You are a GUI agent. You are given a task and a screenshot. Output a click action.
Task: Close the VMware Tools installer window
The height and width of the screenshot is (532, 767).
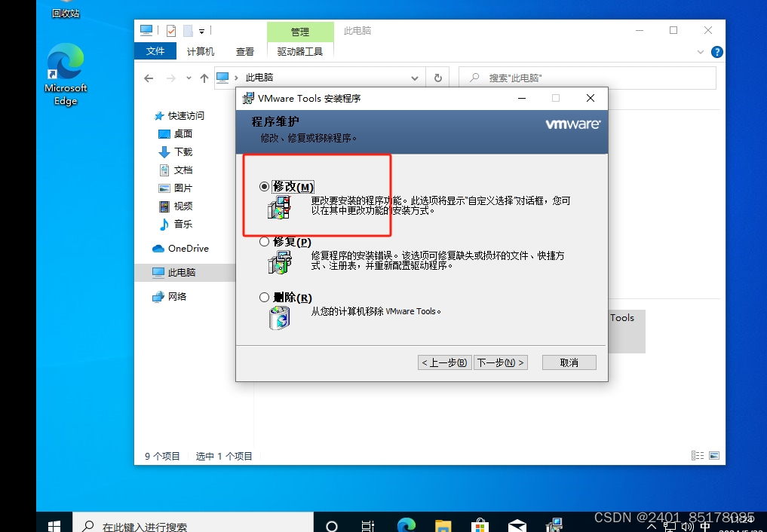click(591, 98)
